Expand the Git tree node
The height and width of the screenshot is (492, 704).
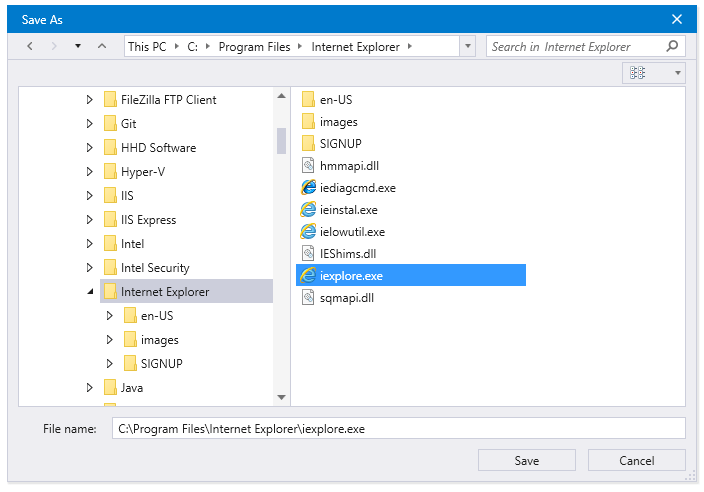point(89,123)
